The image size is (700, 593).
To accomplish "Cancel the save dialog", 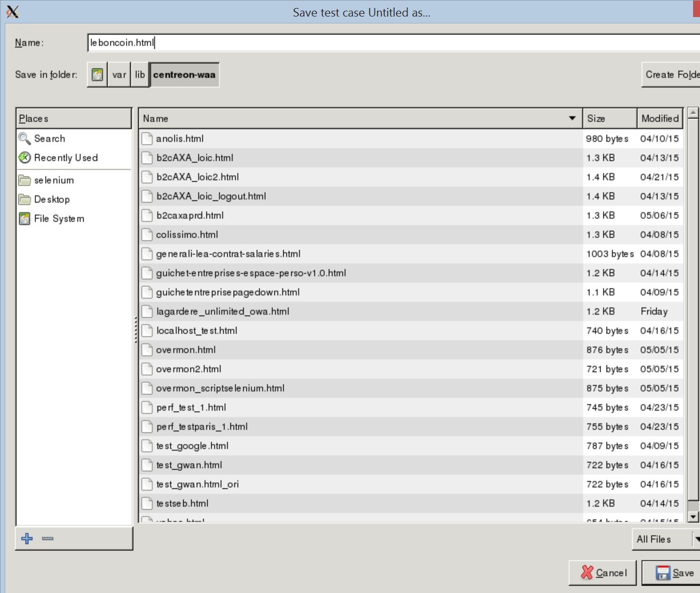I will [603, 573].
